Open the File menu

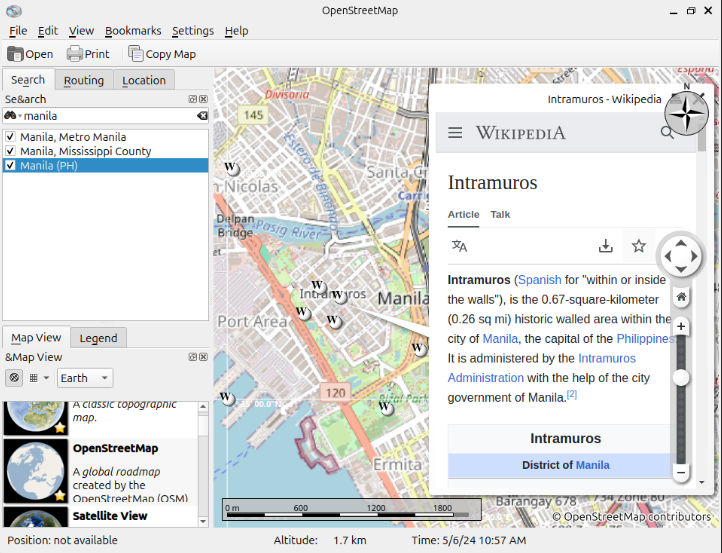tap(18, 31)
